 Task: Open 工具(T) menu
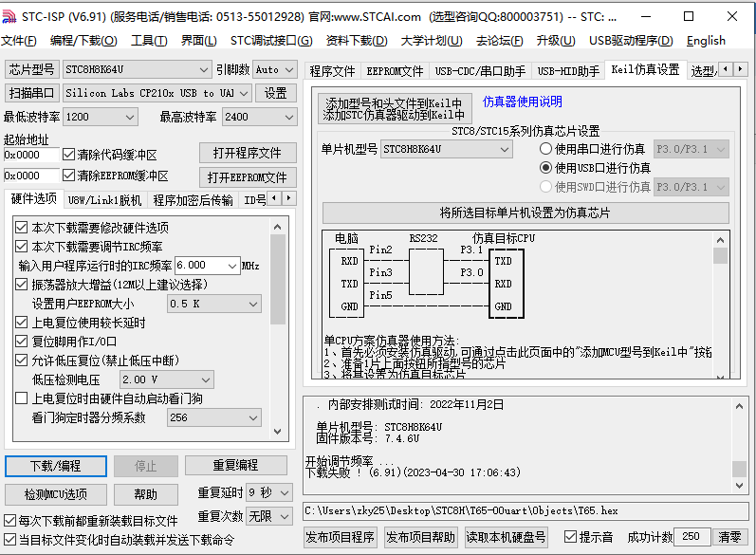pos(149,41)
